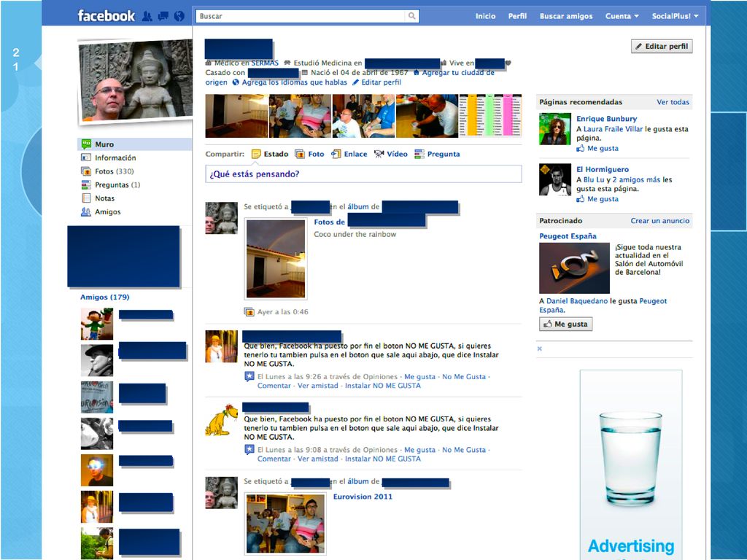Viewport: 747px width, 560px height.
Task: Click the main profile picture
Action: point(135,80)
